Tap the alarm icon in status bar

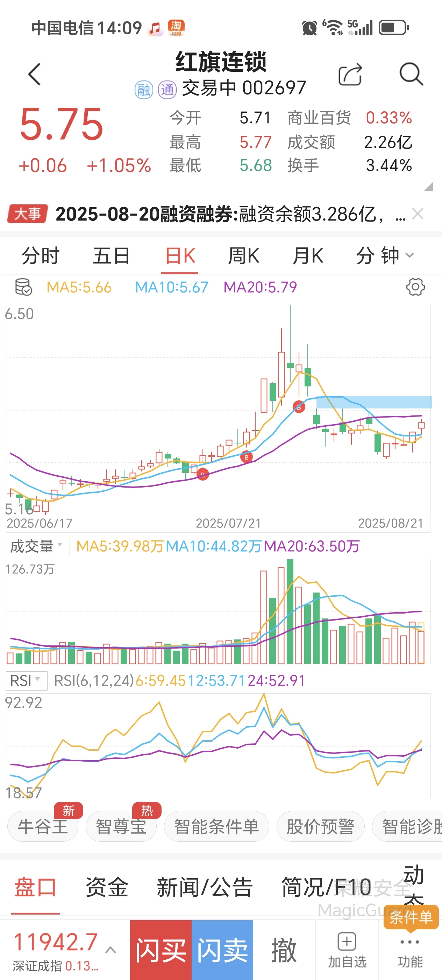309,28
